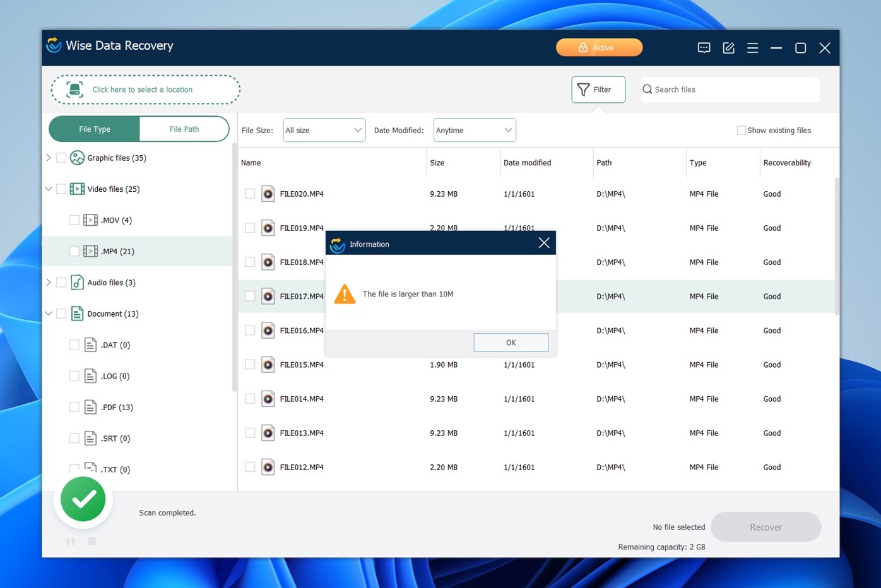
Task: Select the FILE020.MP4 row checkbox
Action: point(250,194)
